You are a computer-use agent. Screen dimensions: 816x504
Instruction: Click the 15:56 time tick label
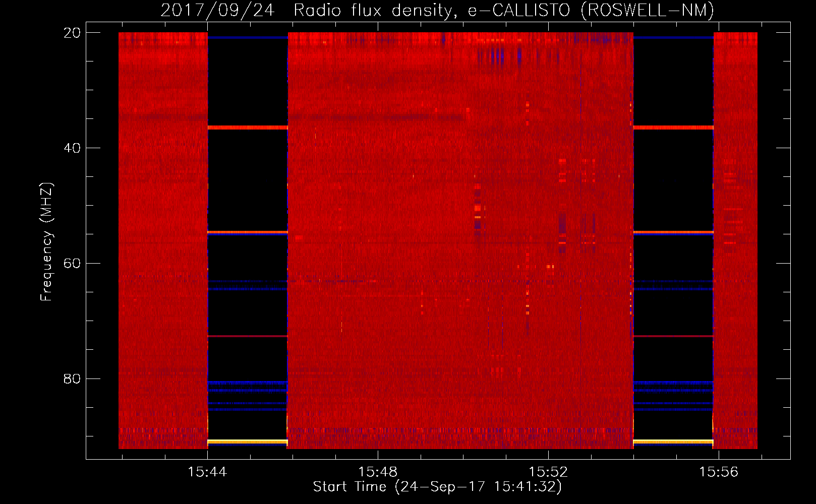coord(719,472)
